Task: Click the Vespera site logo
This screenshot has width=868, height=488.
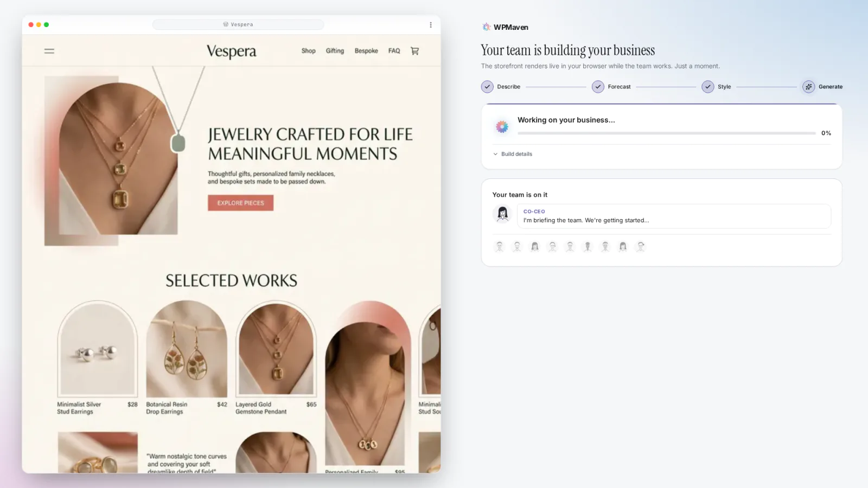Action: point(231,52)
